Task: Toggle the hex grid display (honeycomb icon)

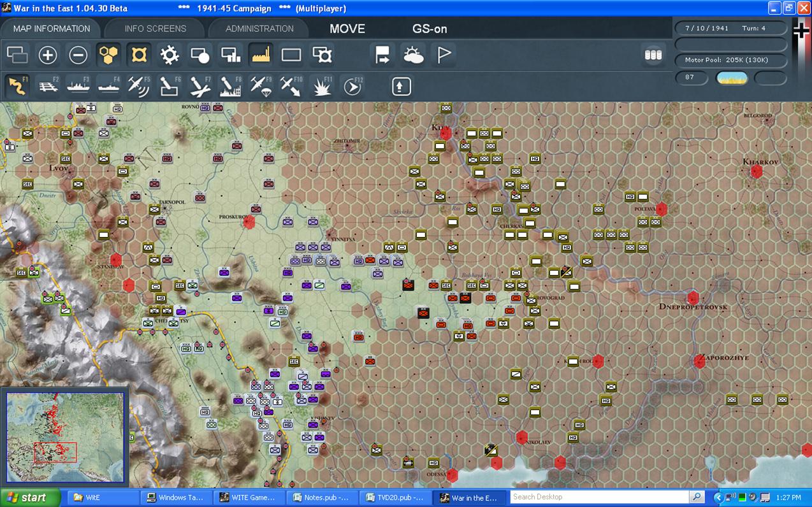Action: click(x=109, y=55)
